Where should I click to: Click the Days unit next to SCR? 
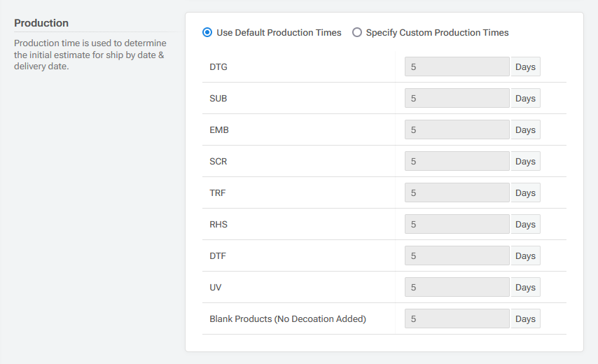(x=526, y=161)
